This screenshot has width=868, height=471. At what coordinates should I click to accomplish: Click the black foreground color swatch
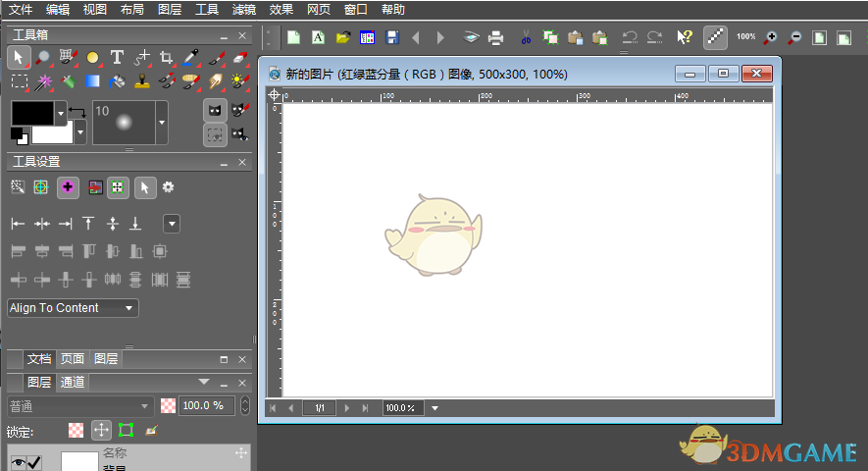[x=32, y=114]
